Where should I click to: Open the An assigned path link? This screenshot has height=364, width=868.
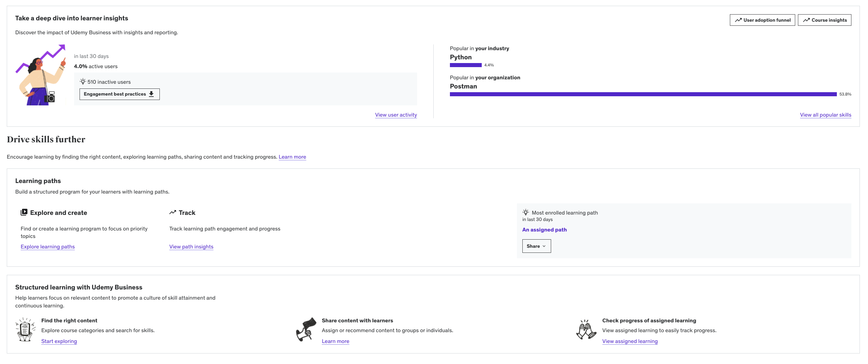(544, 230)
